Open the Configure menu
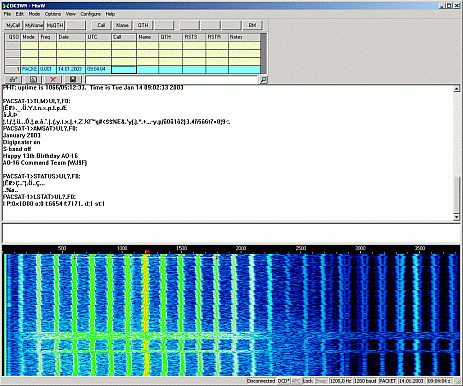The height and width of the screenshot is (386, 463). coord(91,14)
